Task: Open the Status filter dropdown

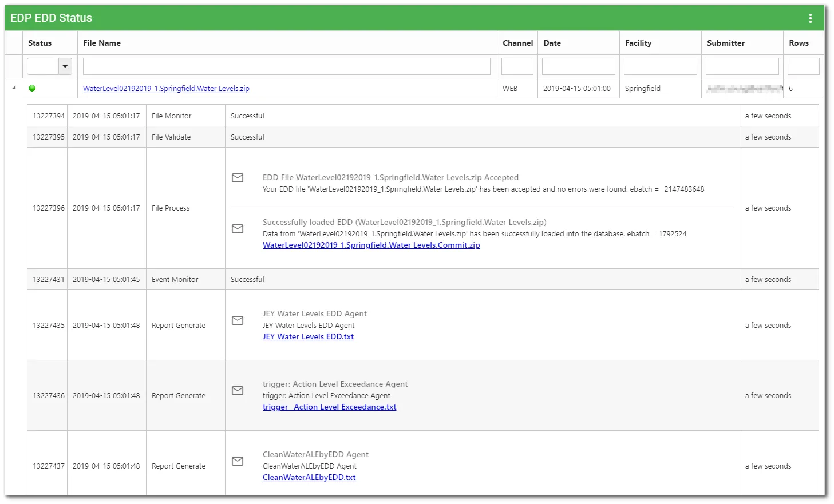Action: (65, 66)
